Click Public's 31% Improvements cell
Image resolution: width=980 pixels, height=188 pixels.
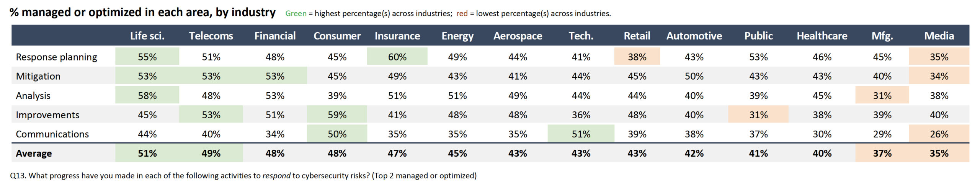click(x=758, y=115)
